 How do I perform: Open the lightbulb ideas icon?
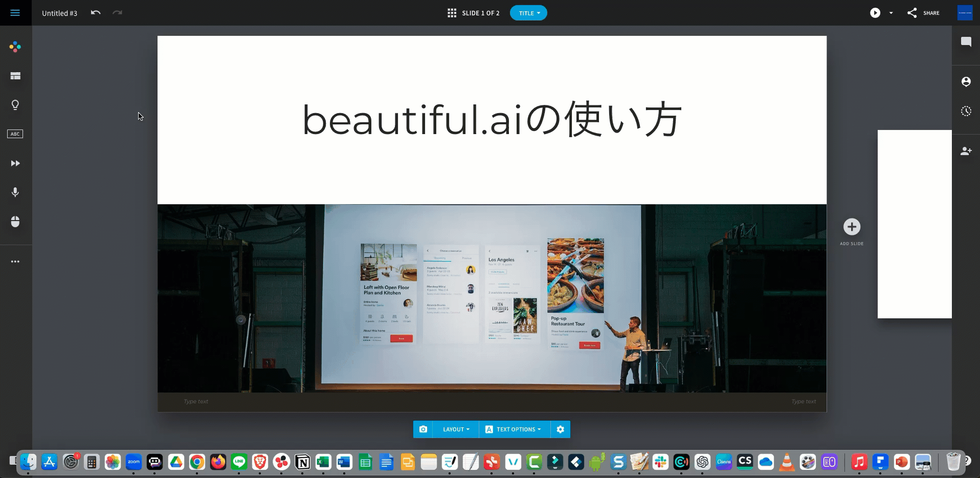tap(15, 105)
